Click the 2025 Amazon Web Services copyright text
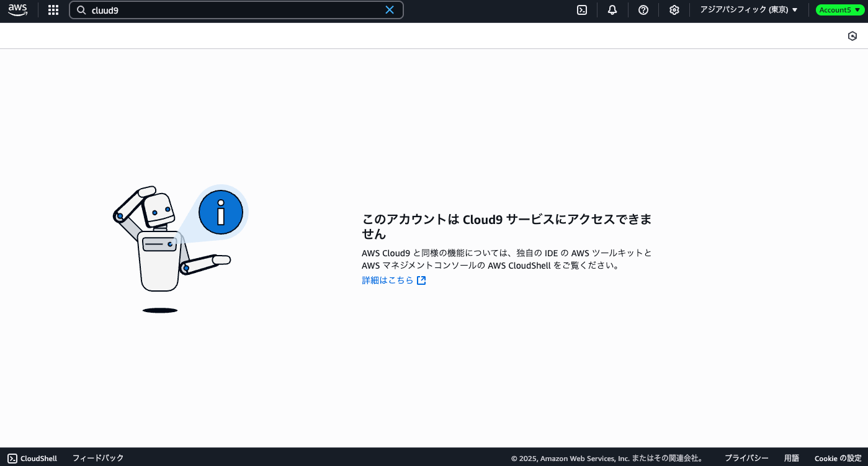The width and height of the screenshot is (868, 466). coord(608,459)
